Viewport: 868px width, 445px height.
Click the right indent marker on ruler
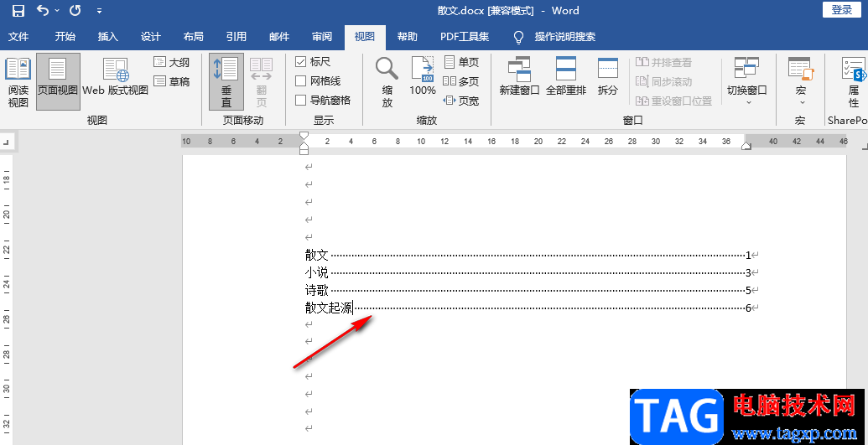[746, 146]
